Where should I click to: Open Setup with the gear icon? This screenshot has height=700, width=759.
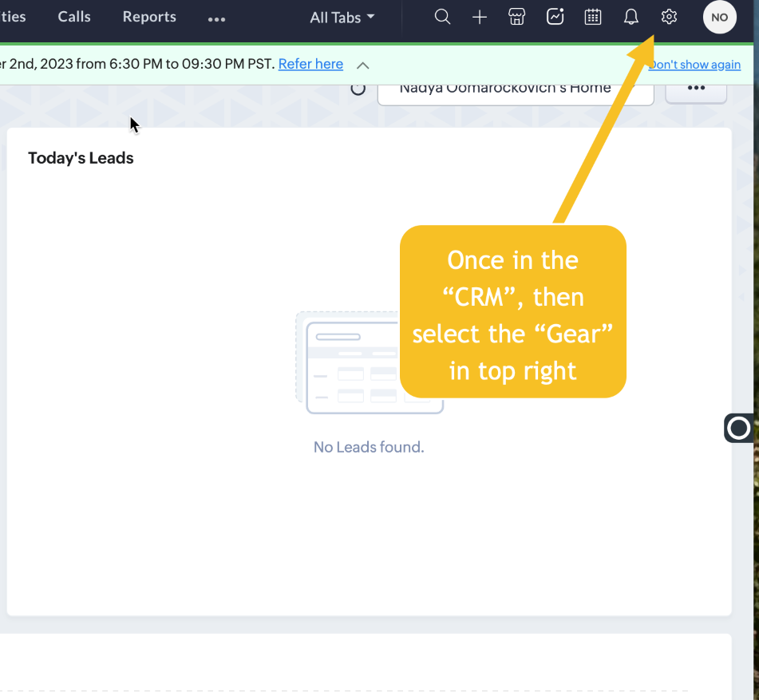tap(669, 17)
